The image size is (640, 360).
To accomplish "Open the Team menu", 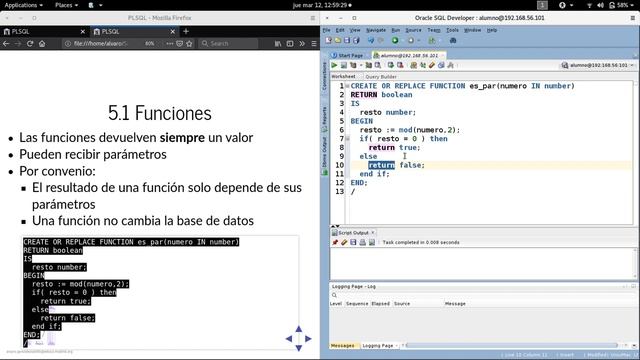I will pyautogui.click(x=434, y=30).
